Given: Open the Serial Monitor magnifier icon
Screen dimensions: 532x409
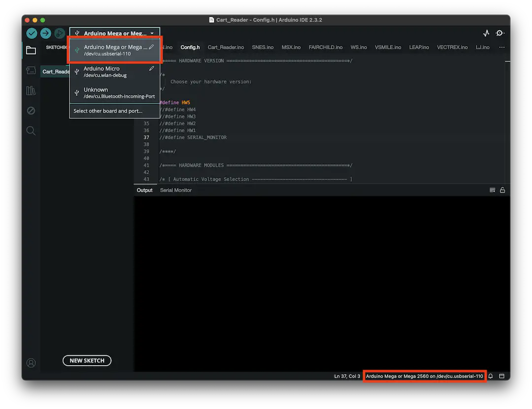Looking at the screenshot, I should tap(500, 33).
